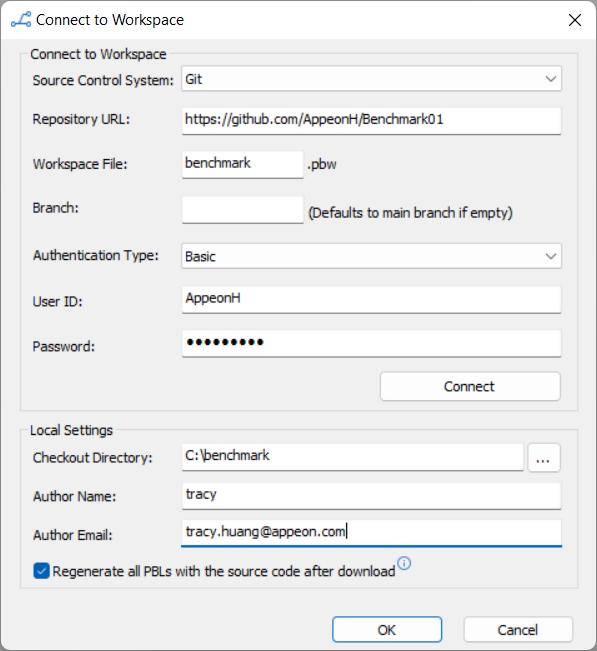The image size is (597, 651).
Task: Click the 'Checkout Directory:' label
Action: (x=93, y=458)
